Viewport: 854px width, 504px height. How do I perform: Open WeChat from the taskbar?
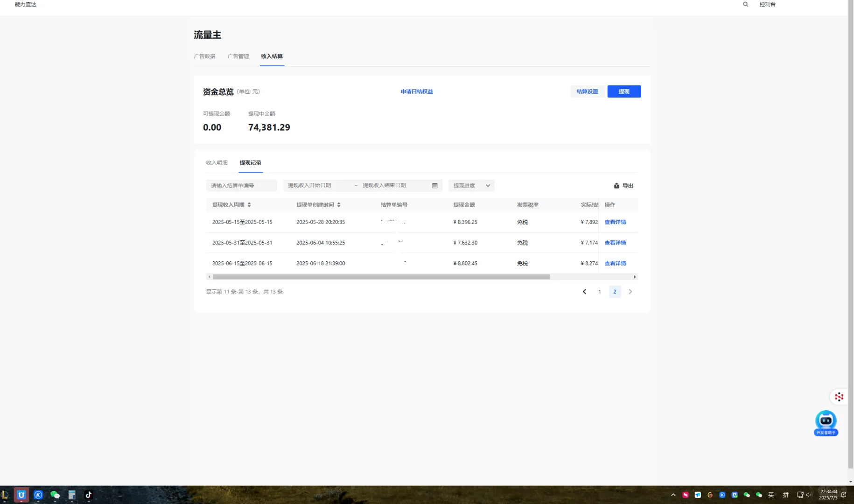tap(55, 495)
